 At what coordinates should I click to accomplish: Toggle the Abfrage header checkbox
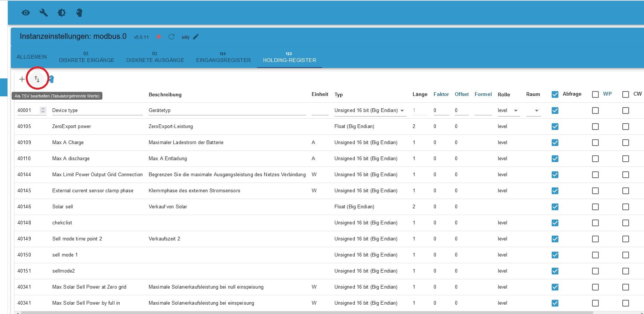555,94
